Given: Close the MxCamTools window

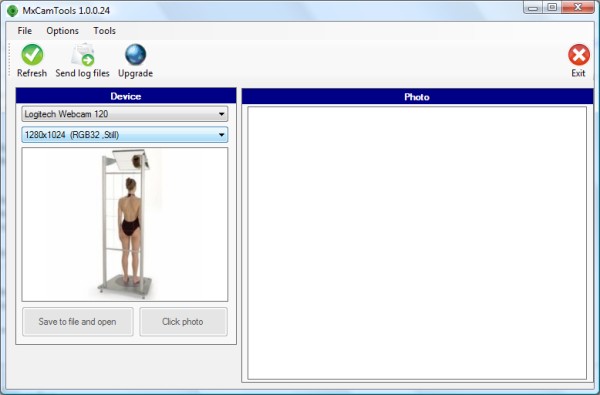Looking at the screenshot, I should pos(578,7).
